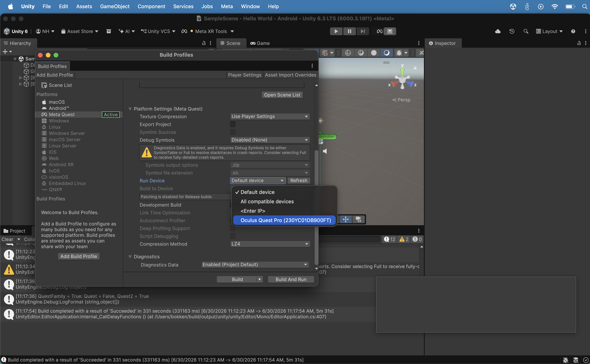590x364 pixels.
Task: Click the Play button in Unity toolbar
Action: [x=336, y=31]
